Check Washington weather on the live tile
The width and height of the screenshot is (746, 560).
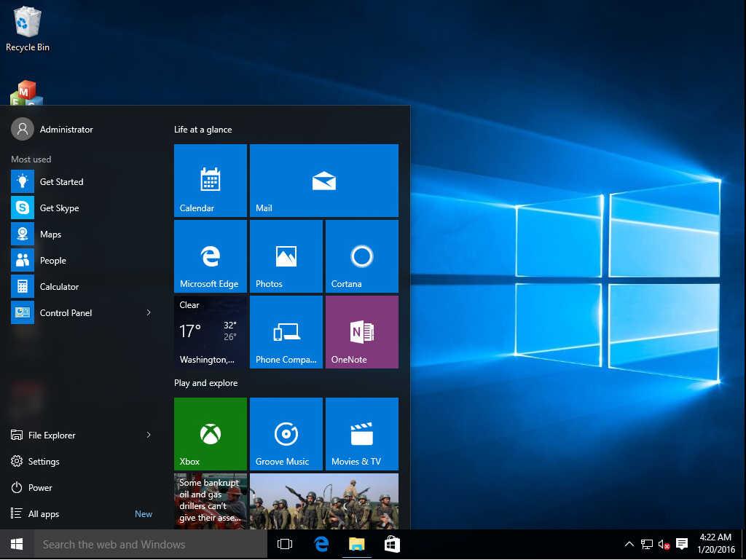point(210,331)
